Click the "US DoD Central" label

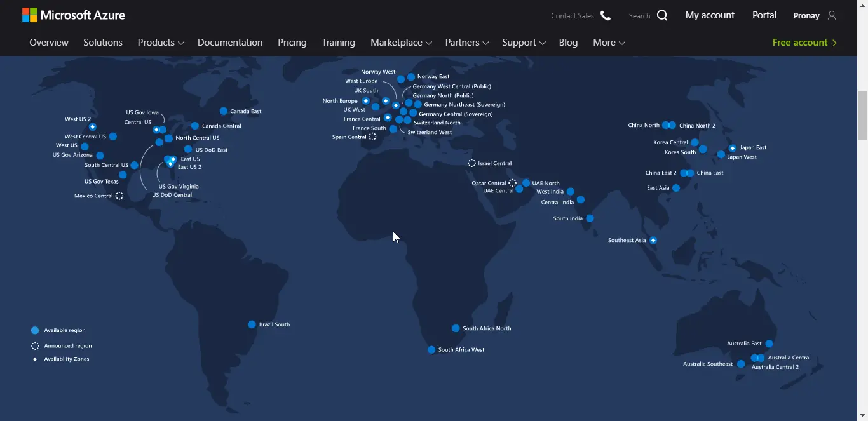click(172, 196)
